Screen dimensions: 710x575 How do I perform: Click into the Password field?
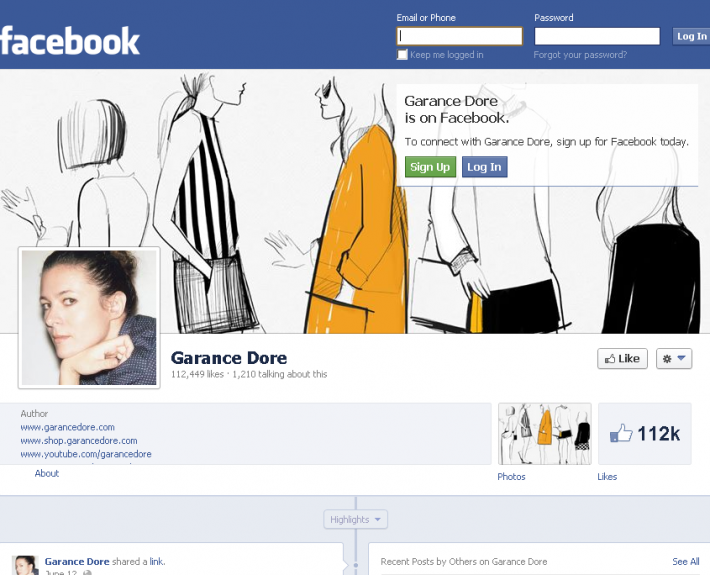coord(597,36)
